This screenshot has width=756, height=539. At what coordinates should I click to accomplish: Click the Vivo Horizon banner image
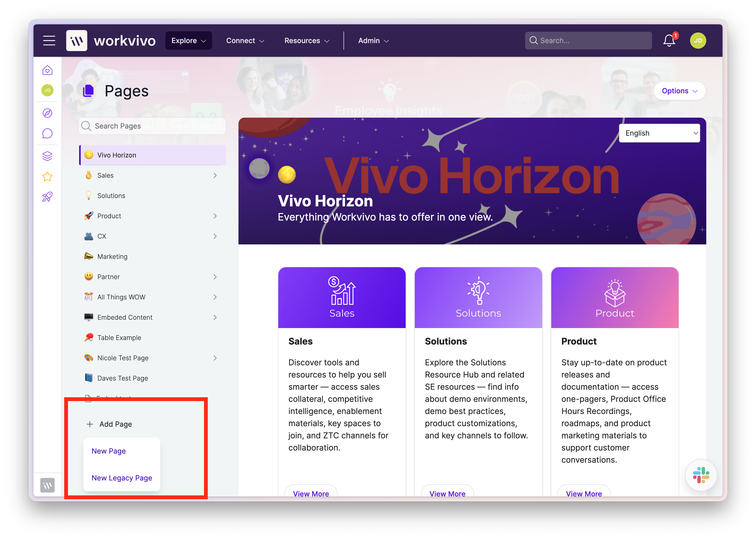(472, 181)
